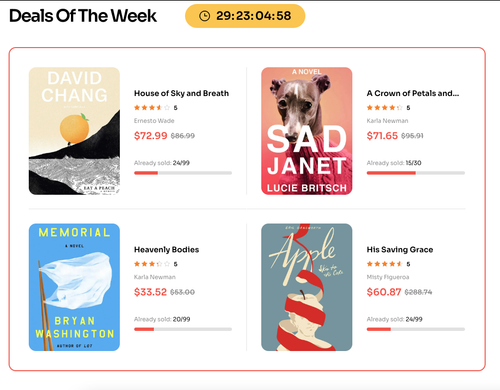Click the star rating for House of Sky and Breath
The width and height of the screenshot is (500, 390).
152,108
